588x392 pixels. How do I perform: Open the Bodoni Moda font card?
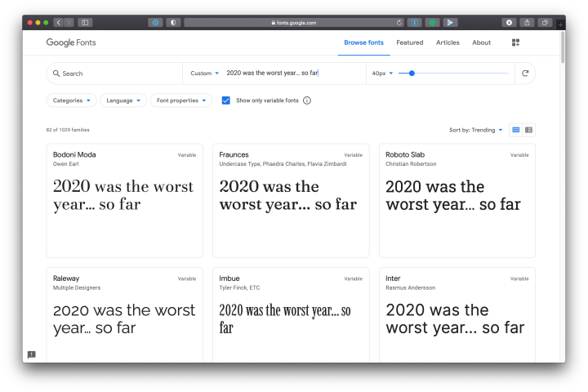pyautogui.click(x=124, y=201)
